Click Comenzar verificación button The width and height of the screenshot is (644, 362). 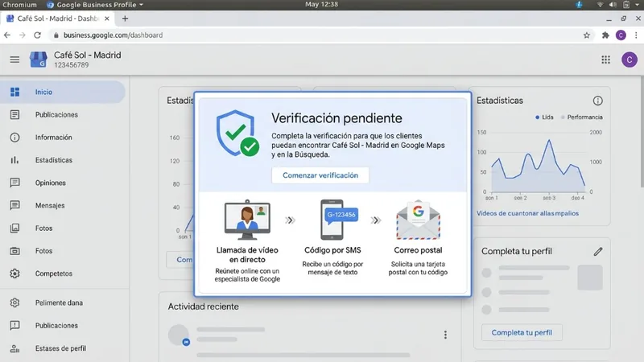click(320, 175)
